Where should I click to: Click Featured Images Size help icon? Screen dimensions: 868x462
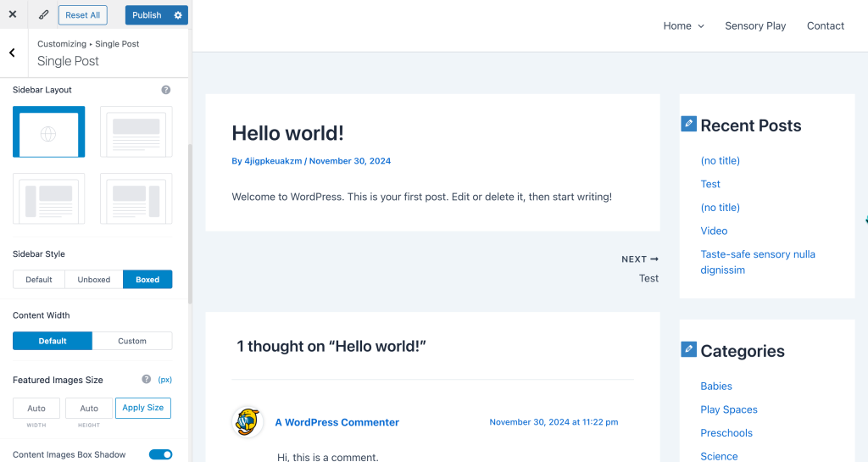tap(147, 380)
